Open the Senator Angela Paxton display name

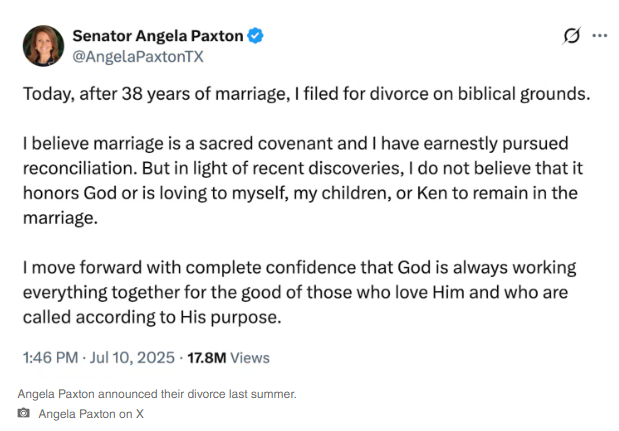(x=157, y=36)
